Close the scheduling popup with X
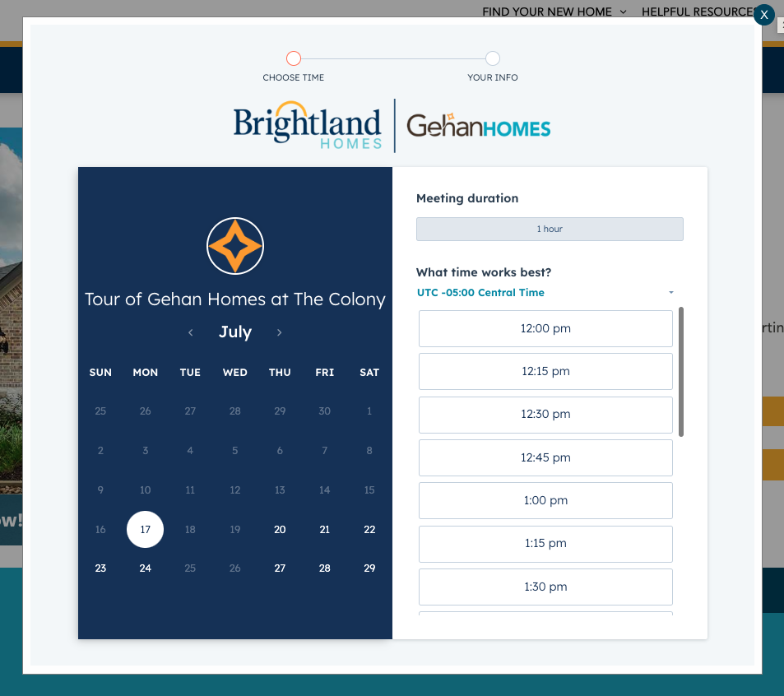Viewport: 784px width, 696px height. (764, 15)
